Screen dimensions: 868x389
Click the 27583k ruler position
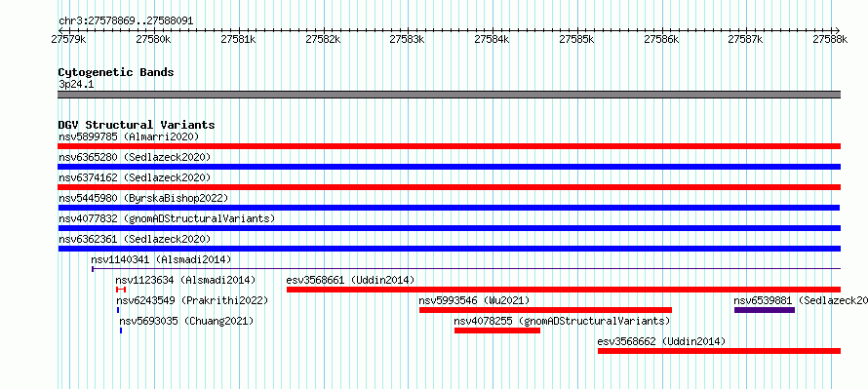point(408,39)
